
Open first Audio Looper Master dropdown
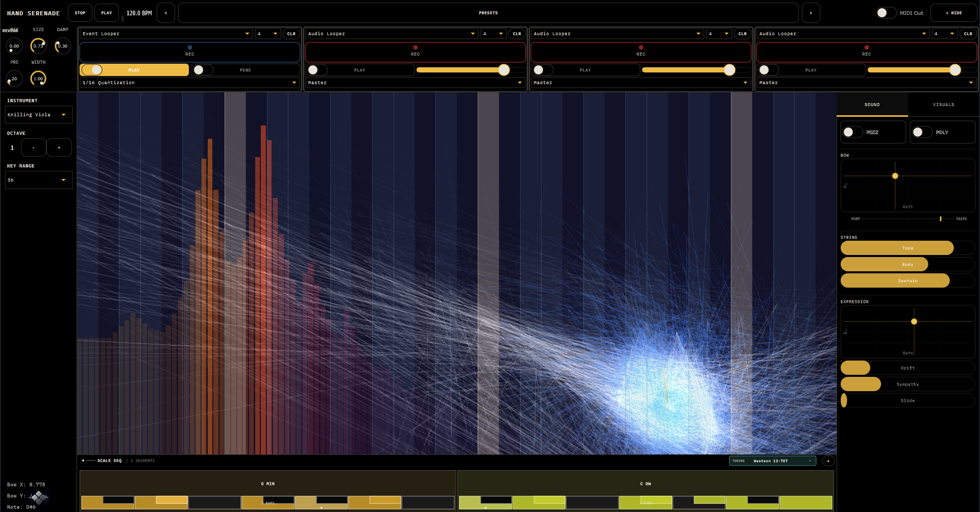pos(415,83)
